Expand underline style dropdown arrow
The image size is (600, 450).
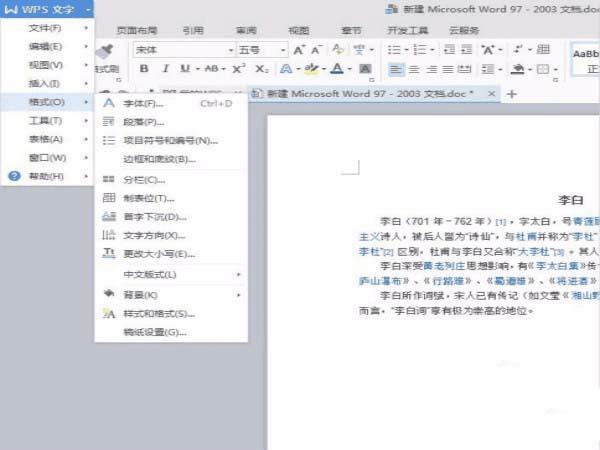click(x=198, y=69)
